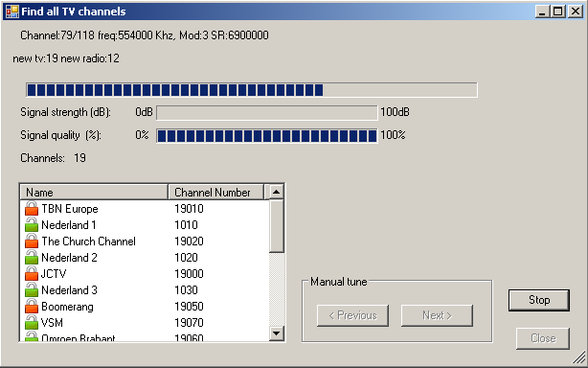Image resolution: width=588 pixels, height=368 pixels.
Task: Stop the channel scan
Action: (539, 300)
